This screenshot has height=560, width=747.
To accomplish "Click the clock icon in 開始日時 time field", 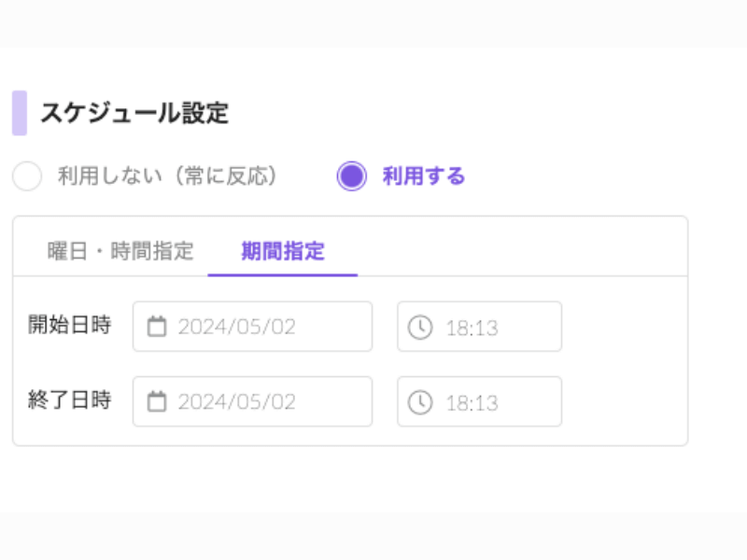I will click(420, 328).
